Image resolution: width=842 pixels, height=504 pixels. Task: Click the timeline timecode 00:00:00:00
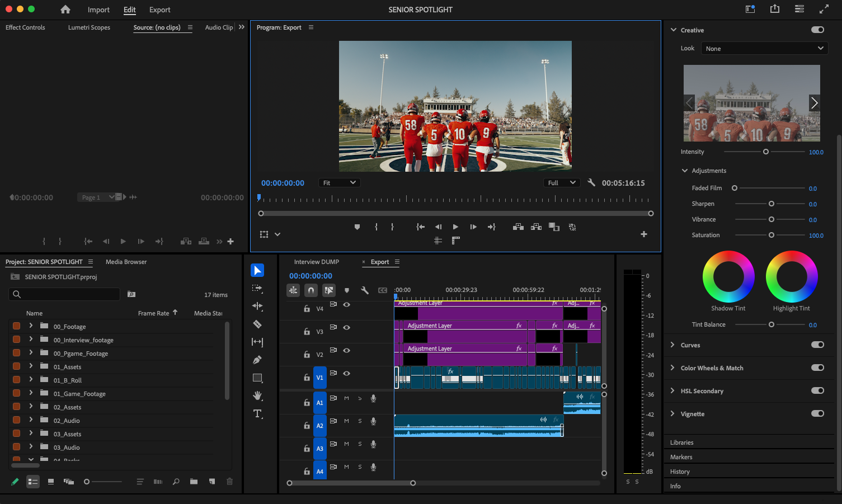point(311,276)
